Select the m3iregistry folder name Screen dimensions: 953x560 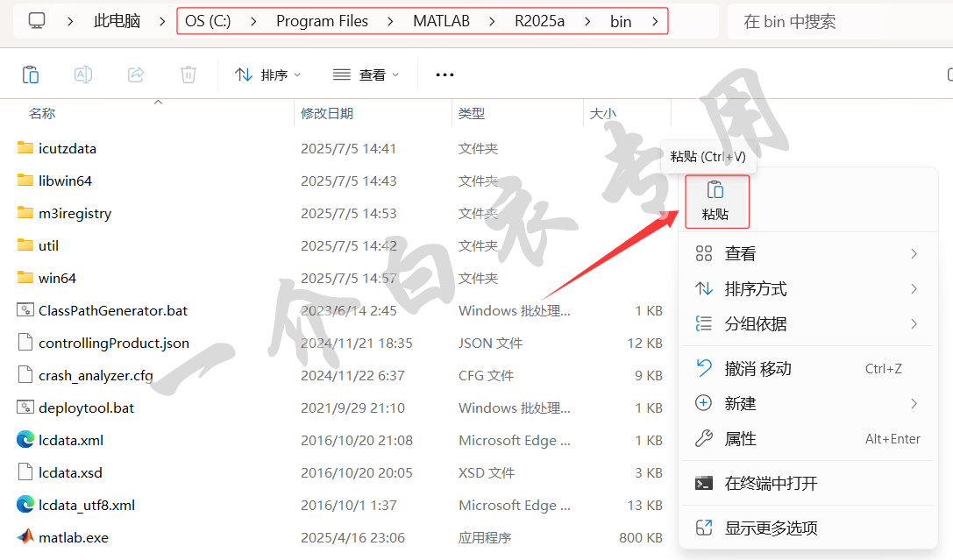(75, 213)
